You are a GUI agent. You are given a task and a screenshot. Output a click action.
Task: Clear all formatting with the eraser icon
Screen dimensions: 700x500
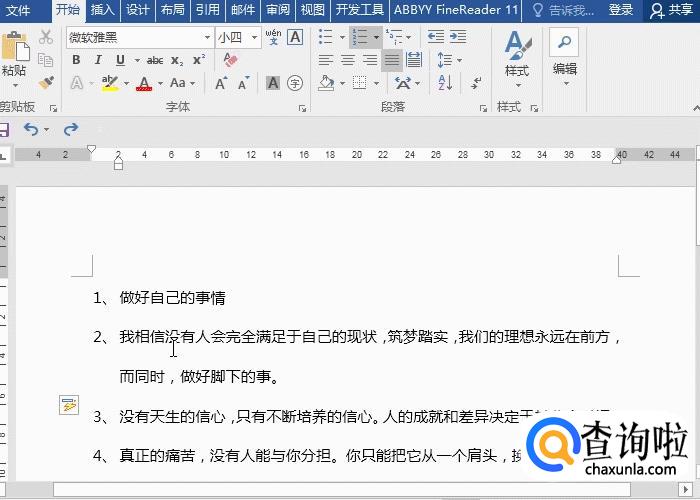pos(230,60)
